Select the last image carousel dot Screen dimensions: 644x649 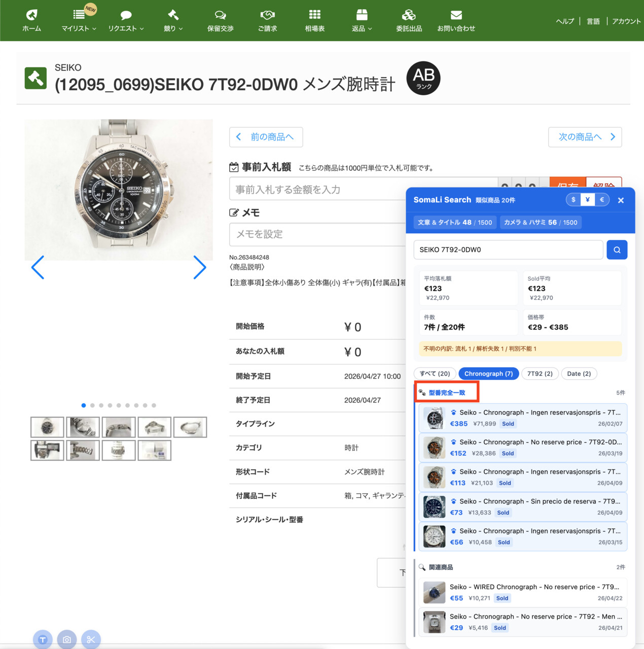tap(154, 405)
